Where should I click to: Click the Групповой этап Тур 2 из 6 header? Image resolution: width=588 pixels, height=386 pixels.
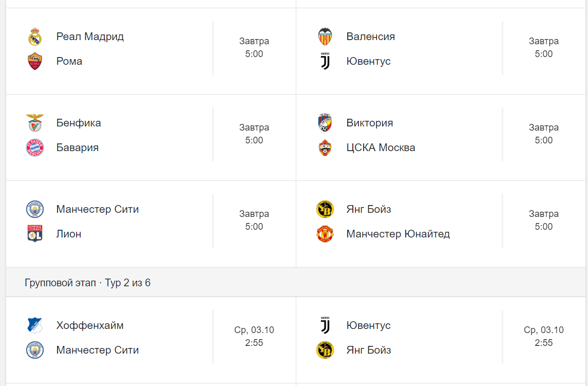pos(88,283)
